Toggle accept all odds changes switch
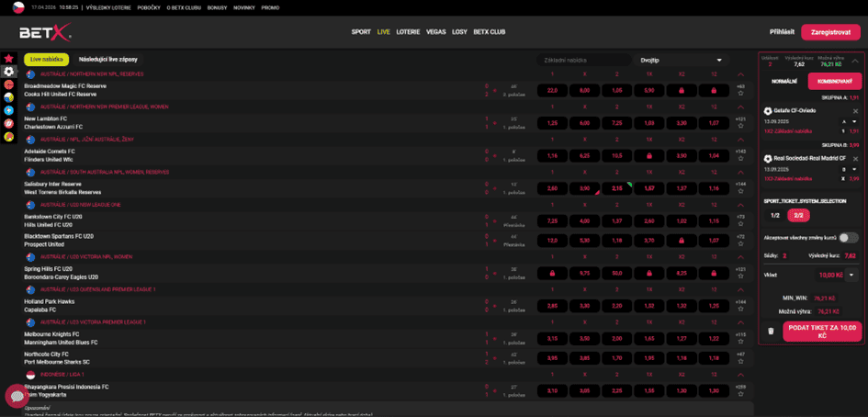The height and width of the screenshot is (417, 868). 849,238
